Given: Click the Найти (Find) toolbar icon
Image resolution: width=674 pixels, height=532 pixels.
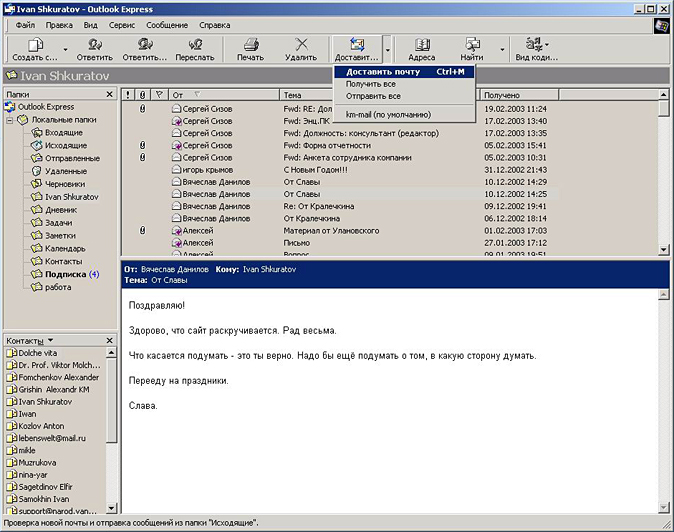Looking at the screenshot, I should tap(472, 47).
